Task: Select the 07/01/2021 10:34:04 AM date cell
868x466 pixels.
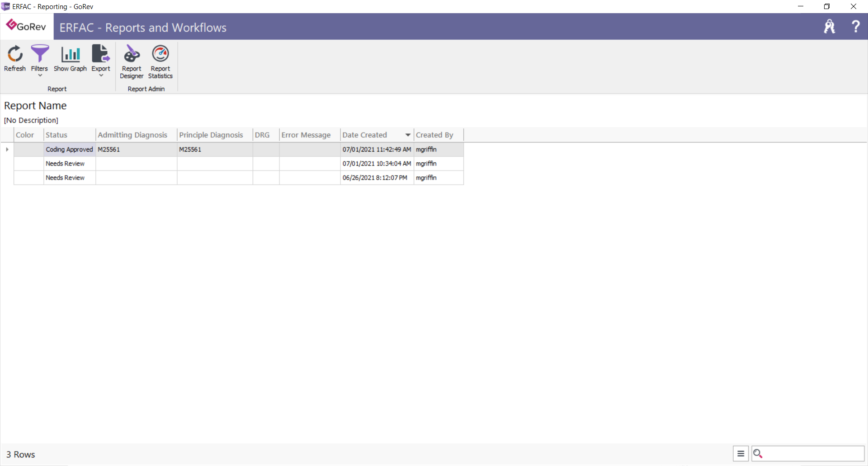Action: [377, 164]
